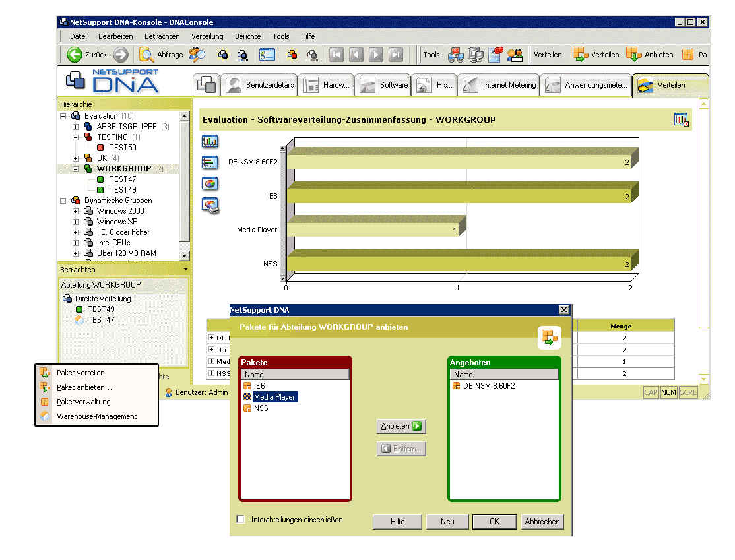
Task: Click the package offer icon in dialog header
Action: point(549,338)
